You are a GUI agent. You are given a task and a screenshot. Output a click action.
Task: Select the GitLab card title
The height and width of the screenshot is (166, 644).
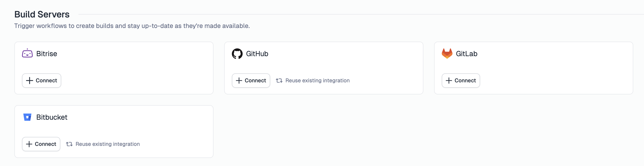[466, 54]
